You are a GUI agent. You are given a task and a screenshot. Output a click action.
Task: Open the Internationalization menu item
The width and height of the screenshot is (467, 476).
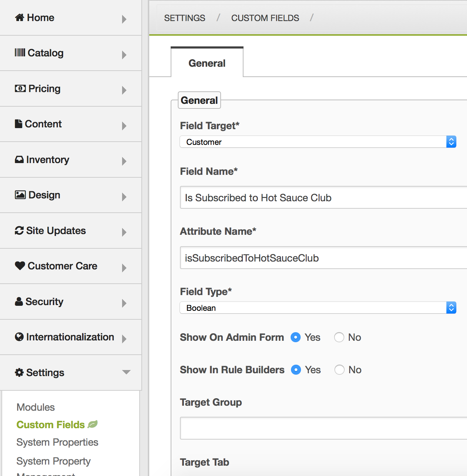[x=71, y=337]
